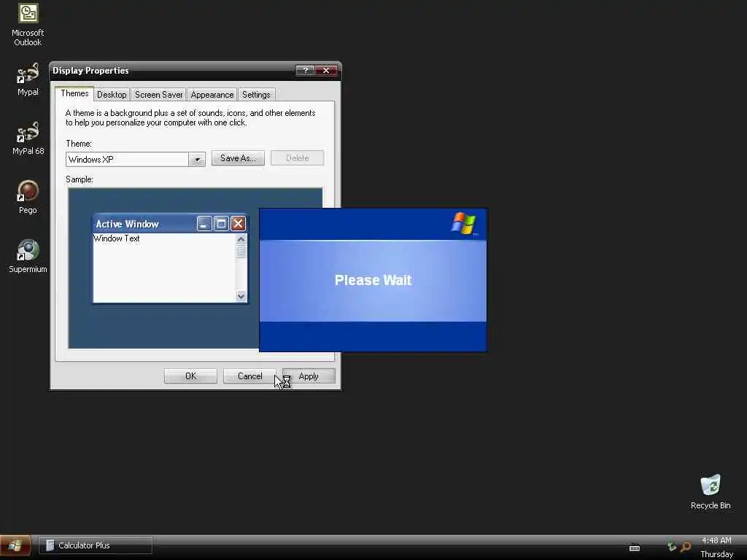Select the MyPal 68 desktop shortcut
This screenshot has height=560, width=747.
point(28,138)
